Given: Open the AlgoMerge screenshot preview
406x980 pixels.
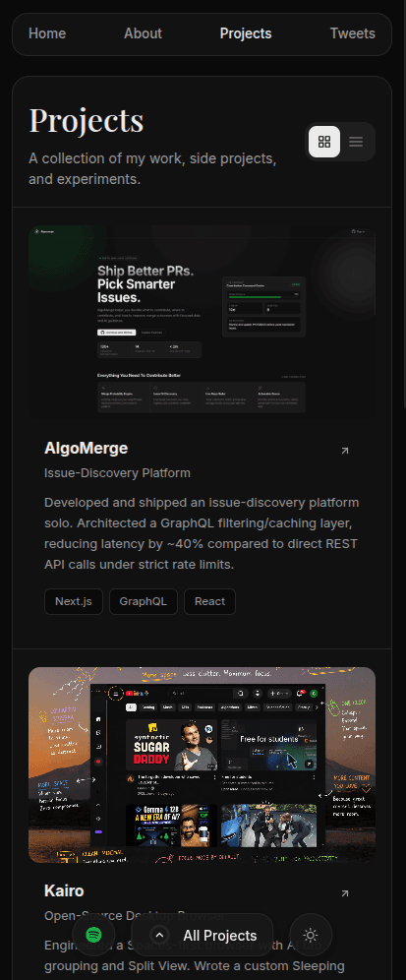Looking at the screenshot, I should 202,322.
